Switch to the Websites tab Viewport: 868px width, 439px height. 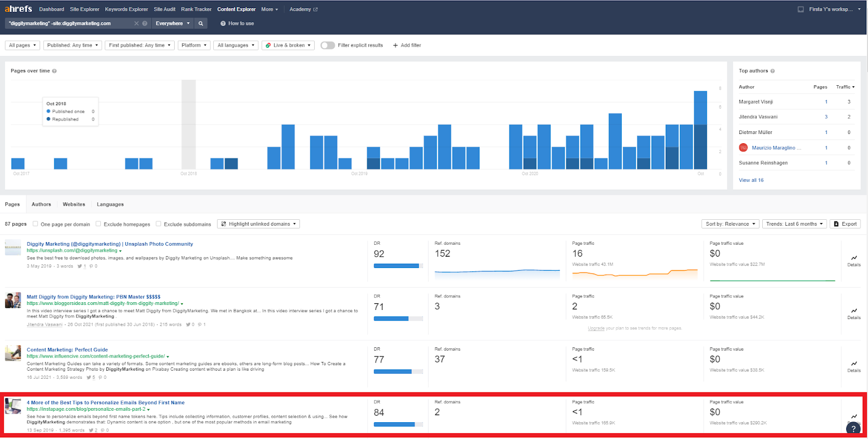pyautogui.click(x=74, y=205)
